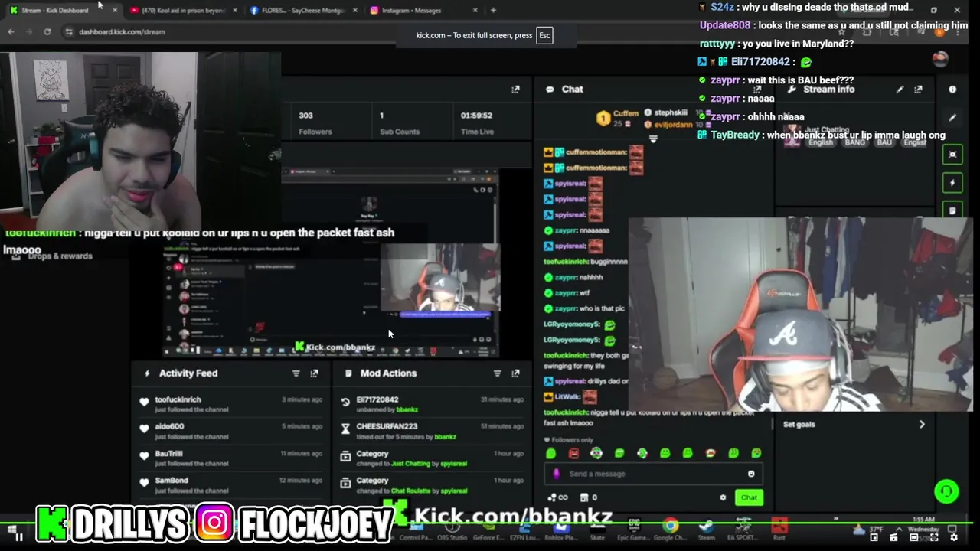980x551 pixels.
Task: Open OBS Studio from the taskbar
Action: tap(452, 527)
